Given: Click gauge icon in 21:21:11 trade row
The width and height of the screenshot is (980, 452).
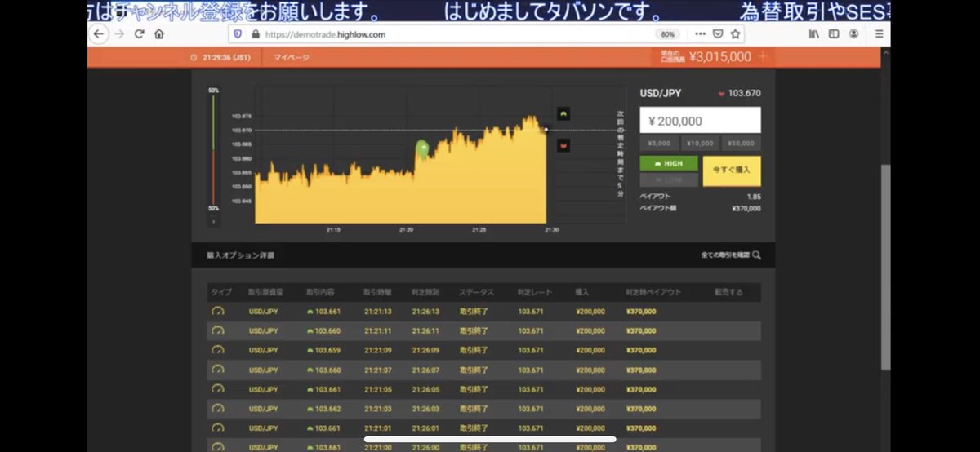Looking at the screenshot, I should 217,330.
